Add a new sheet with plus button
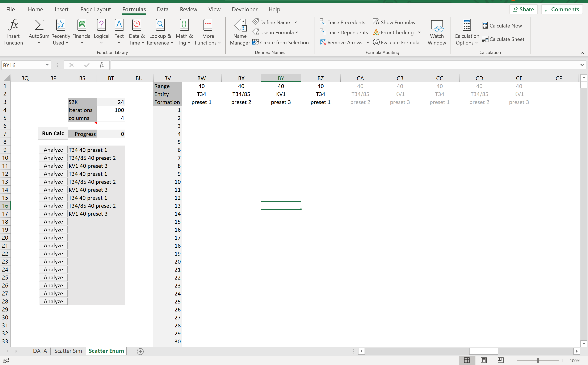 pos(140,351)
